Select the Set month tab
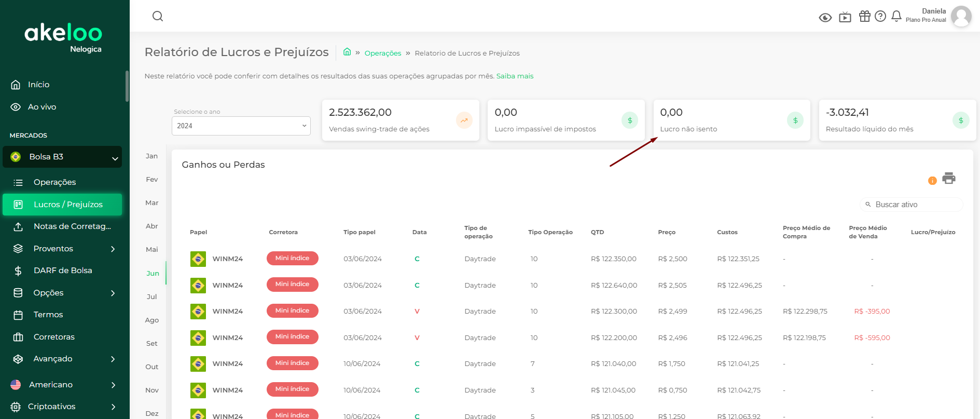The height and width of the screenshot is (419, 980). 151,343
